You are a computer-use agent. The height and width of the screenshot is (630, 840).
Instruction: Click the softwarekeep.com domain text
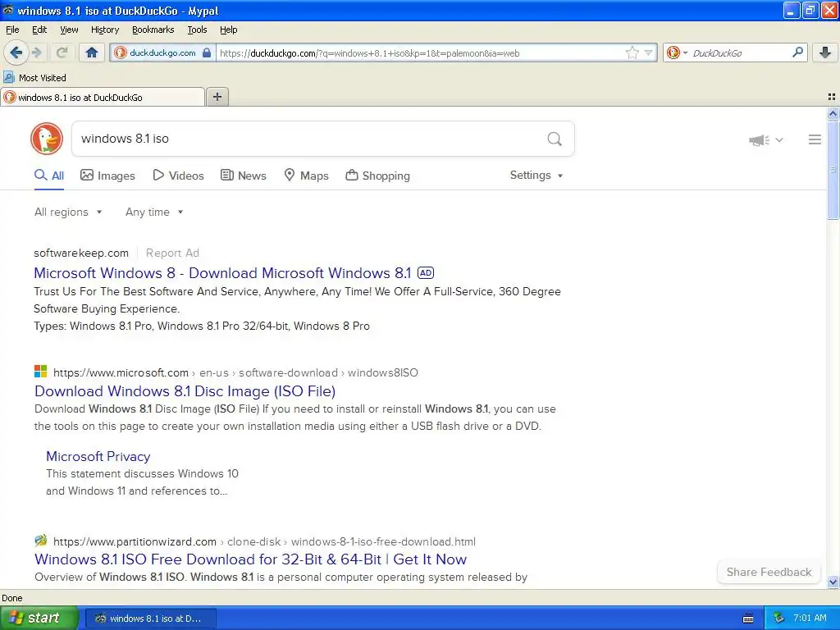click(x=81, y=253)
